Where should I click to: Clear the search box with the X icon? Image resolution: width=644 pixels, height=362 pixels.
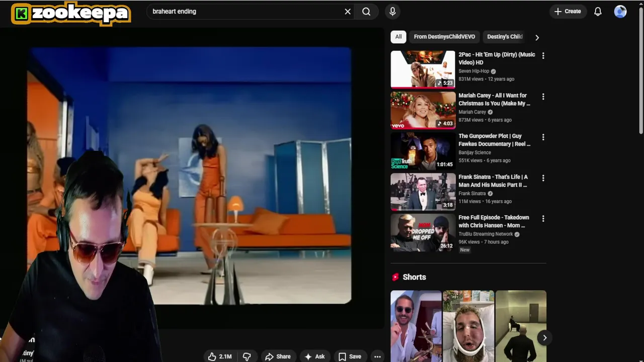point(348,12)
